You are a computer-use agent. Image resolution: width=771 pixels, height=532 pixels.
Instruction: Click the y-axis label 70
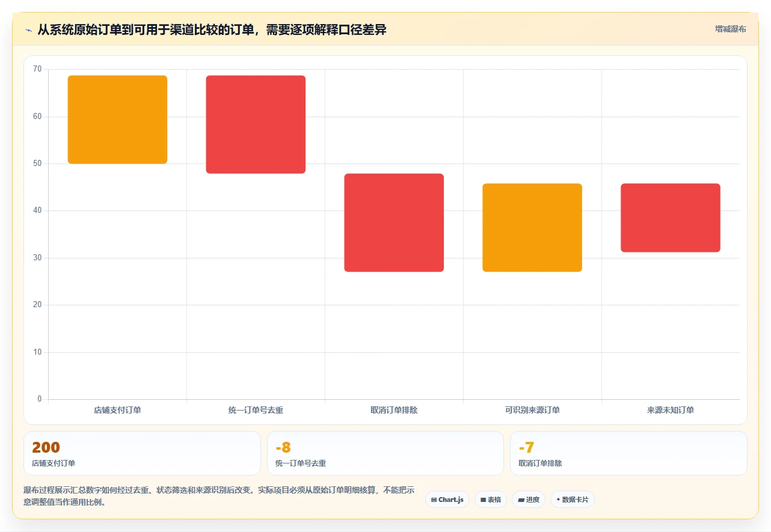coord(37,70)
